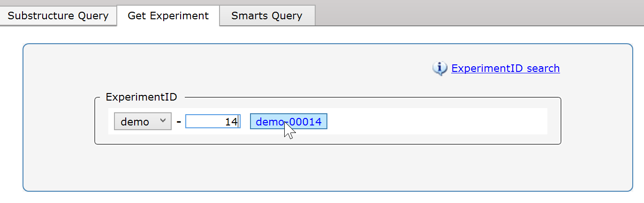Click empty tab bar right of Smarts Query

point(469,14)
